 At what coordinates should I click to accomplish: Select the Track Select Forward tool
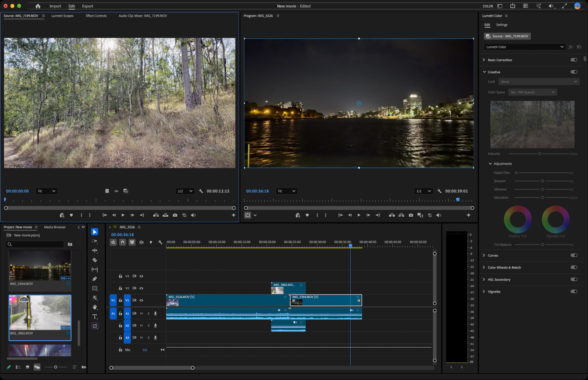pyautogui.click(x=95, y=241)
